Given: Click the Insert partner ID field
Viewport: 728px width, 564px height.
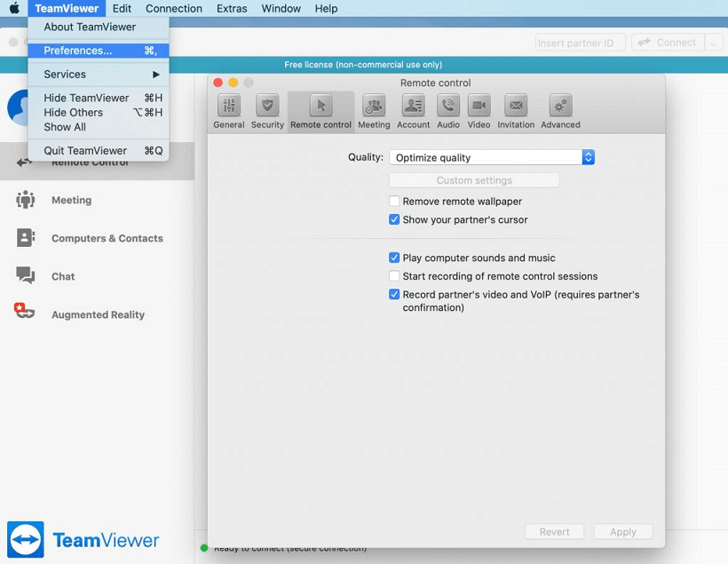Looking at the screenshot, I should (x=580, y=43).
